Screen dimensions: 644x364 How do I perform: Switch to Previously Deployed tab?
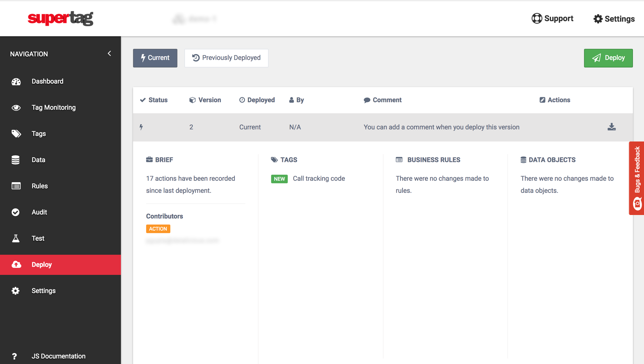(226, 58)
